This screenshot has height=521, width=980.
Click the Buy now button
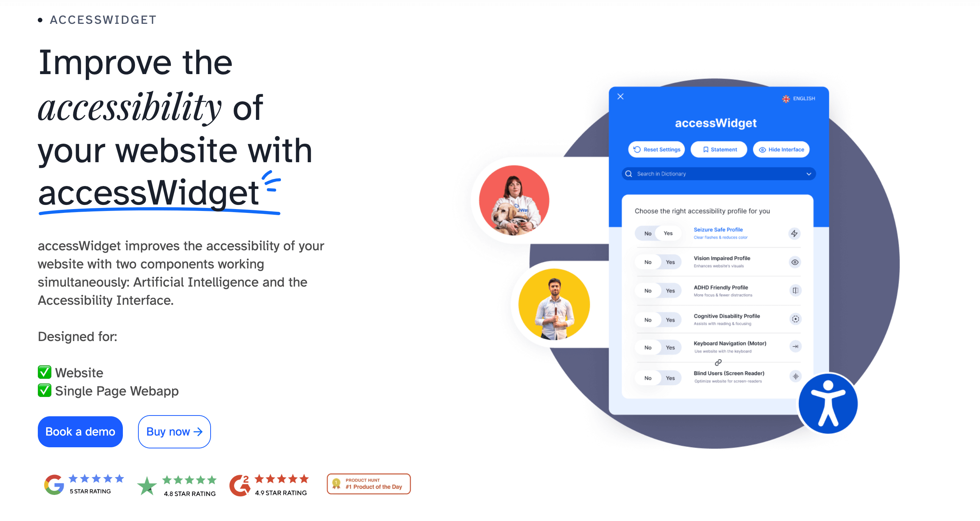[x=174, y=431]
